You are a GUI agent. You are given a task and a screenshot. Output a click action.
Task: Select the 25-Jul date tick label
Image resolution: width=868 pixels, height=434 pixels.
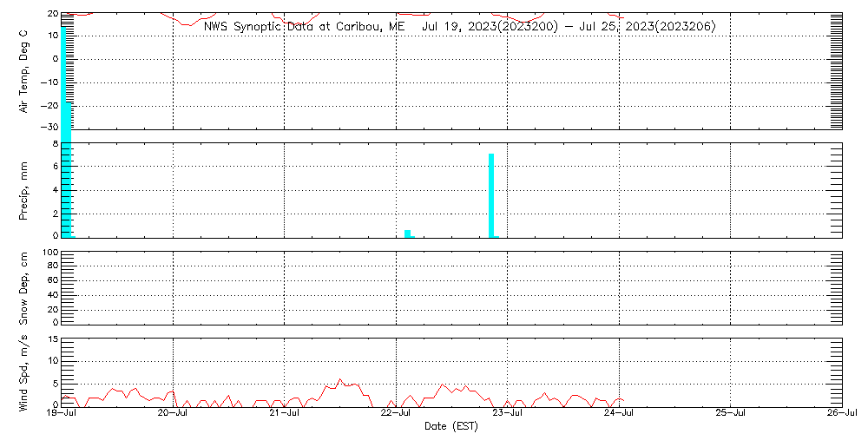pos(730,414)
